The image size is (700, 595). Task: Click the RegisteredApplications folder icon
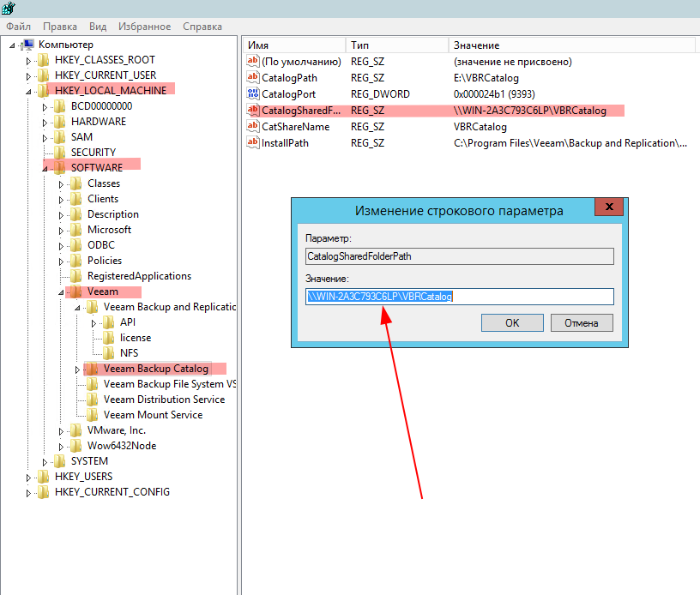tap(75, 276)
